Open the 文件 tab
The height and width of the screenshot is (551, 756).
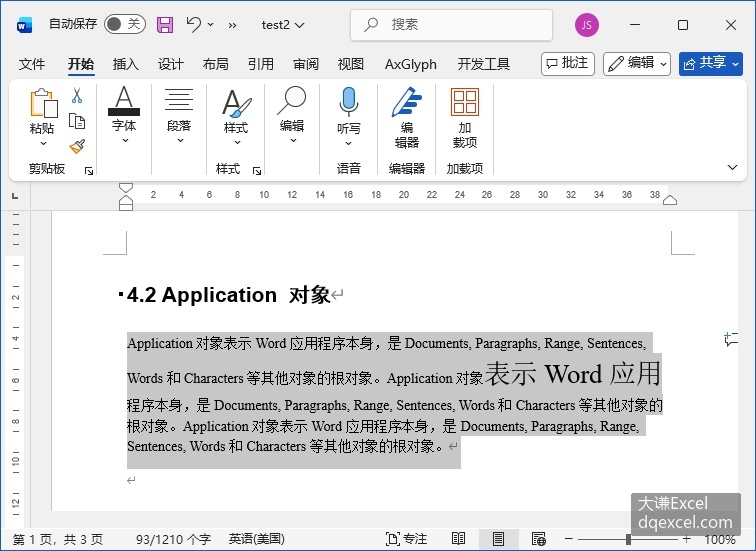pos(32,64)
